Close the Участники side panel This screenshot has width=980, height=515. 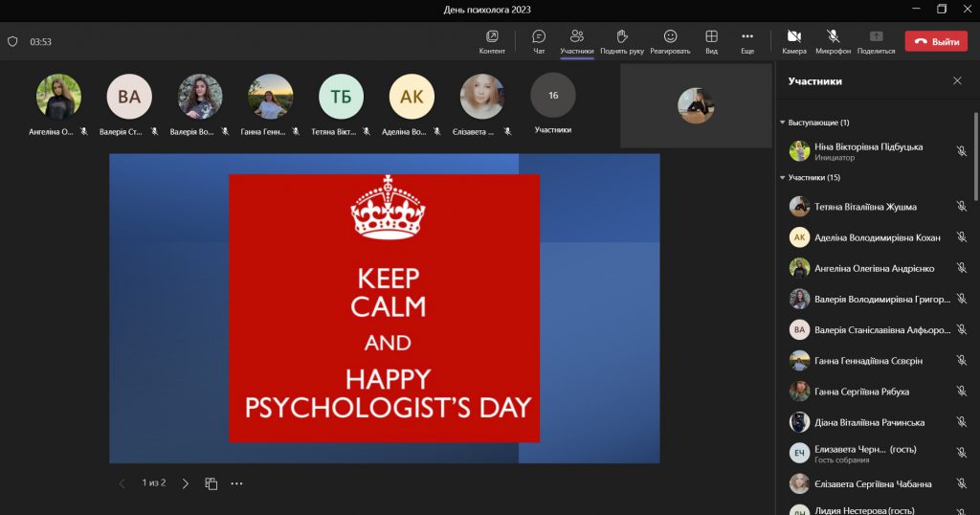957,81
